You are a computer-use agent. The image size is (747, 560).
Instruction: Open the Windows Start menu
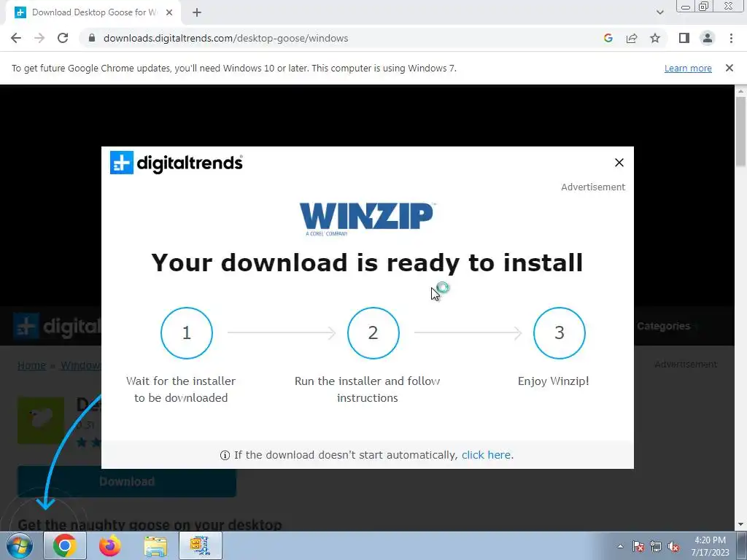(x=19, y=545)
